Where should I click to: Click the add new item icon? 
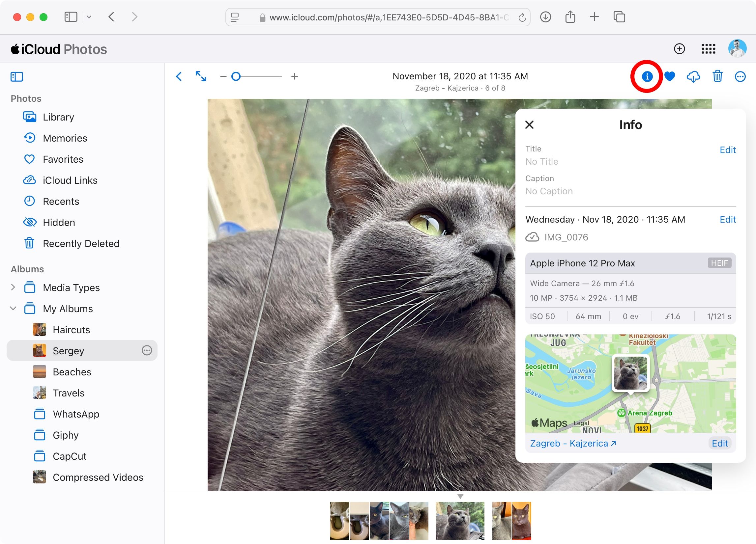[x=680, y=49]
